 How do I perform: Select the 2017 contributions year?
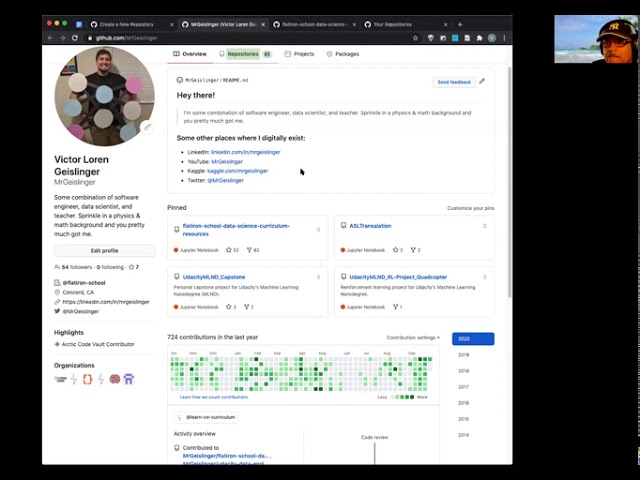[x=464, y=387]
